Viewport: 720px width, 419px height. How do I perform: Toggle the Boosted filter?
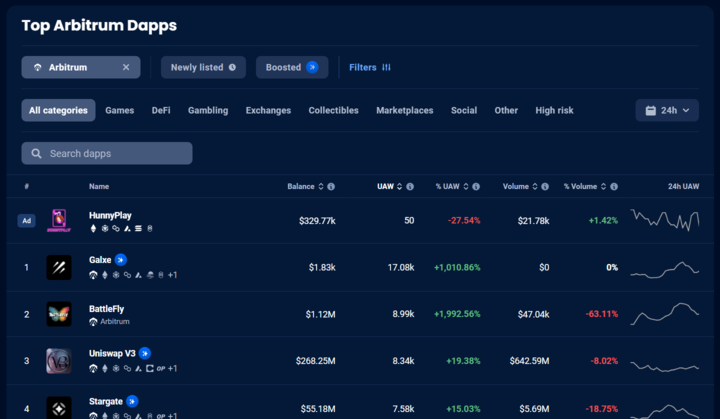pyautogui.click(x=292, y=67)
